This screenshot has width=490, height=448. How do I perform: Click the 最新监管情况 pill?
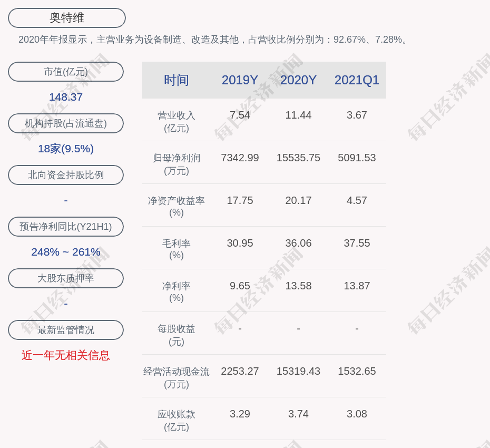coord(66,330)
